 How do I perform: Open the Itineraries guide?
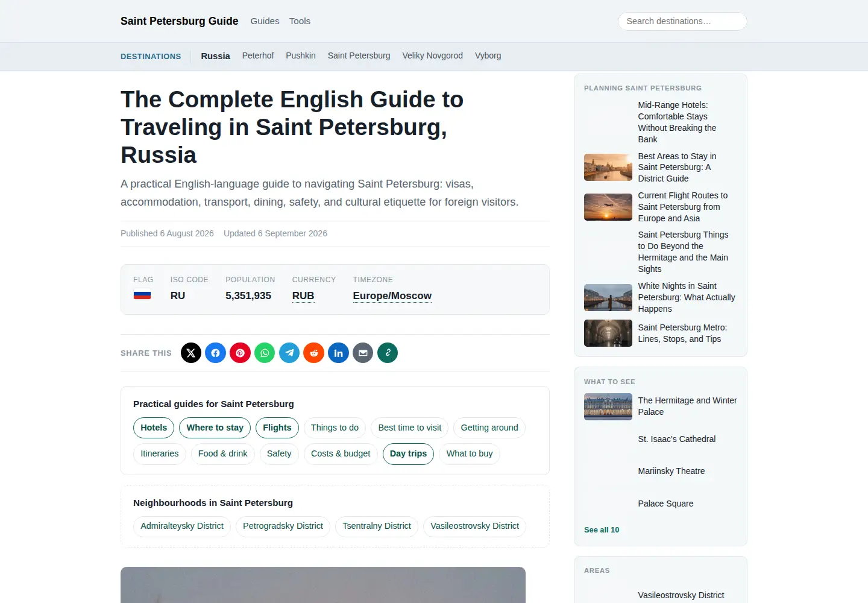[x=160, y=454]
